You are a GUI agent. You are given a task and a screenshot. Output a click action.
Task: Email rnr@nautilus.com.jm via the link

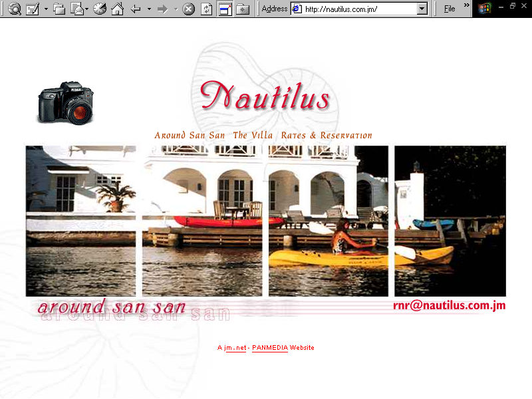(451, 305)
